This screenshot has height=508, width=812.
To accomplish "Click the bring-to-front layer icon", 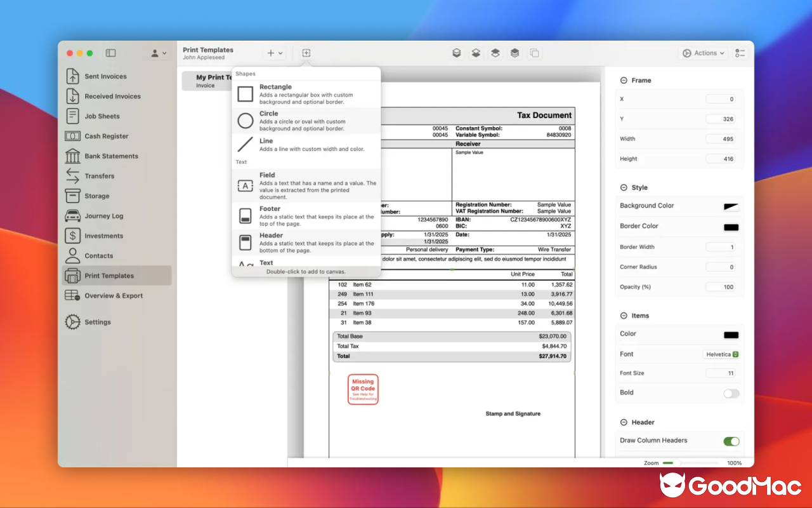I will pos(514,53).
